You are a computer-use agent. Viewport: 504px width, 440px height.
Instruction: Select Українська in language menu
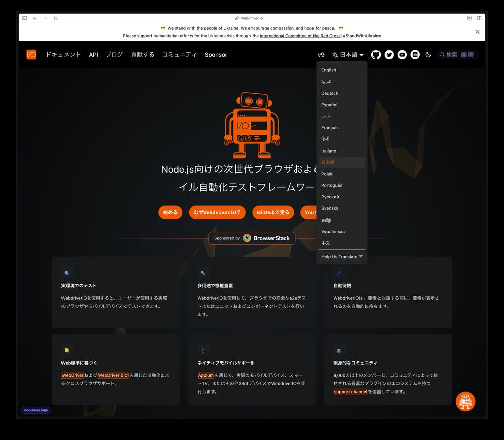[342, 232]
